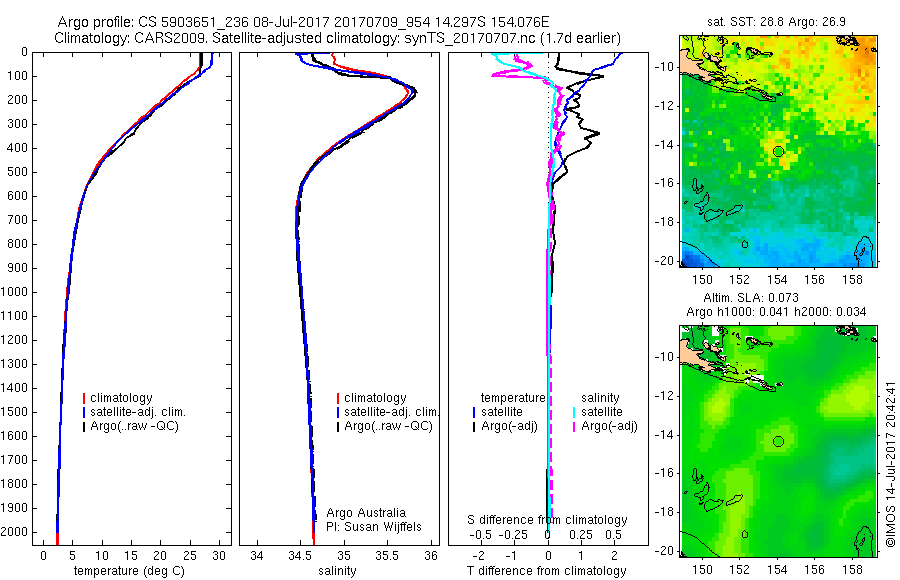Click red climatology legend marker in temperature plot
This screenshot has height=580, width=900.
[x=84, y=398]
